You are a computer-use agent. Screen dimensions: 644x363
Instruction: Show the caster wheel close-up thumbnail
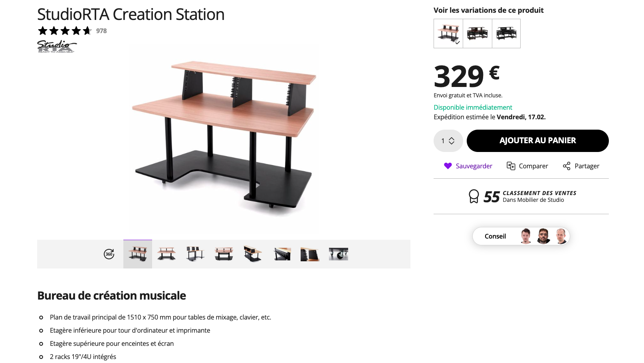pos(339,254)
